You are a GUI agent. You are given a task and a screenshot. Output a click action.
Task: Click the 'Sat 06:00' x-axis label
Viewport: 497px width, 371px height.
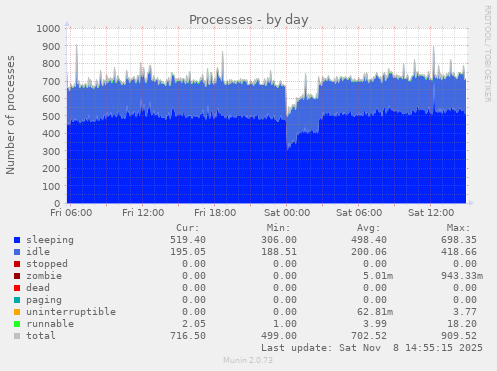pos(359,213)
